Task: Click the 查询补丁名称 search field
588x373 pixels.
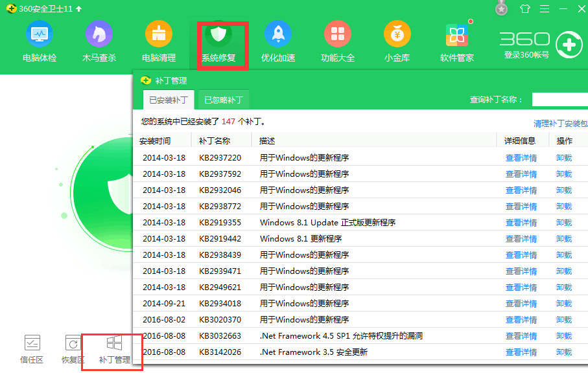Action: coord(560,100)
